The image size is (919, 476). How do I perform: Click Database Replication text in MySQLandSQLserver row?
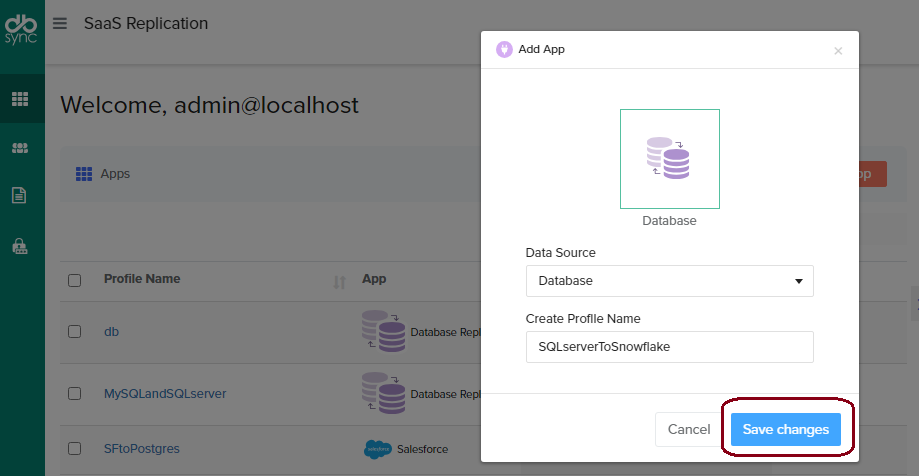click(x=445, y=395)
